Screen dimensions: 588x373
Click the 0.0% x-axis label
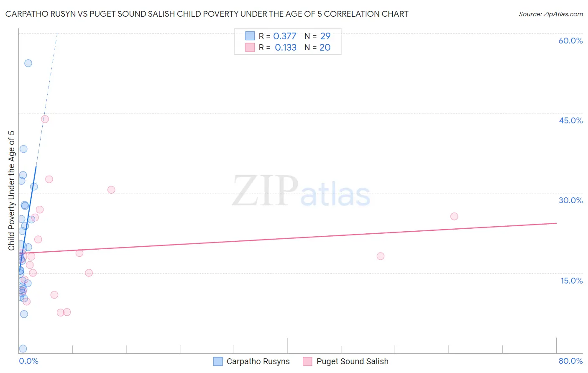pos(28,361)
